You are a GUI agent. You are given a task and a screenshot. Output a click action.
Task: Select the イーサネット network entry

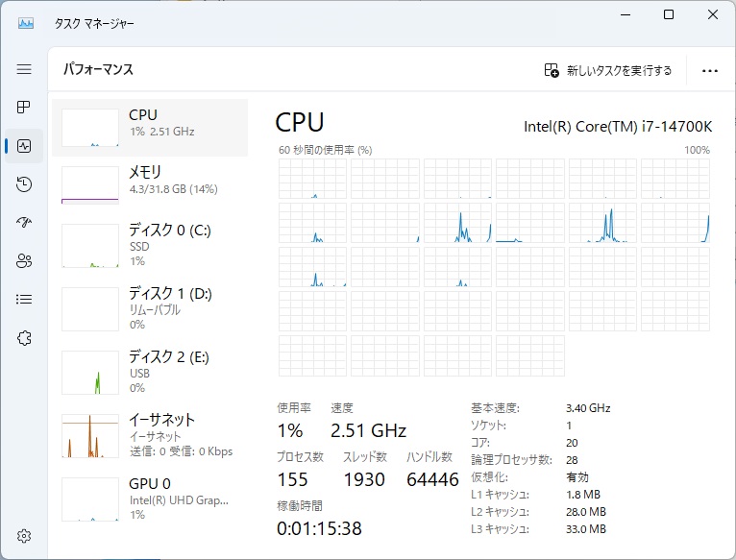[x=149, y=435]
